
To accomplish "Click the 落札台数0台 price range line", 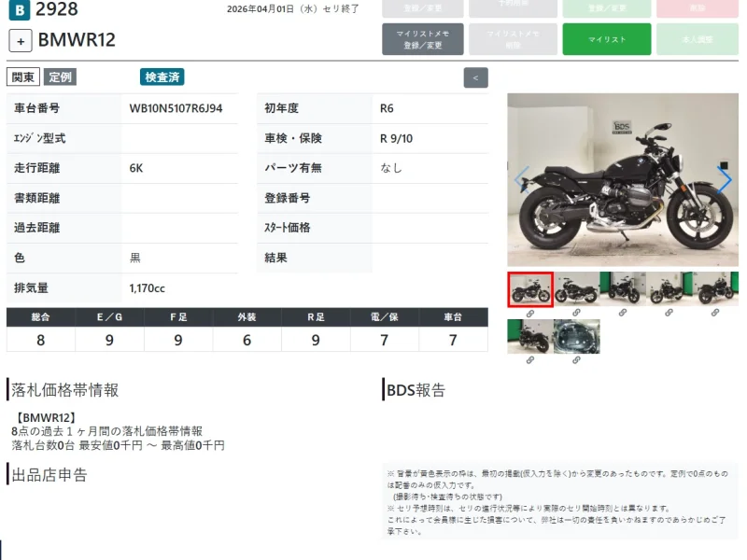I will point(119,446).
